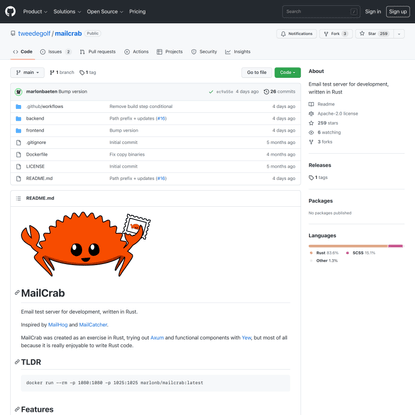The image size is (415, 415).
Task: Open the Remove build step conditional commit
Action: tap(141, 106)
